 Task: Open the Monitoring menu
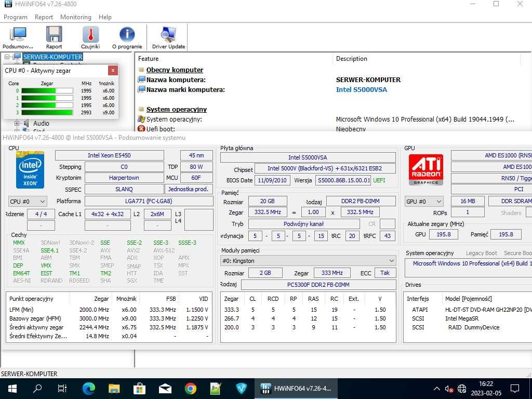click(76, 17)
